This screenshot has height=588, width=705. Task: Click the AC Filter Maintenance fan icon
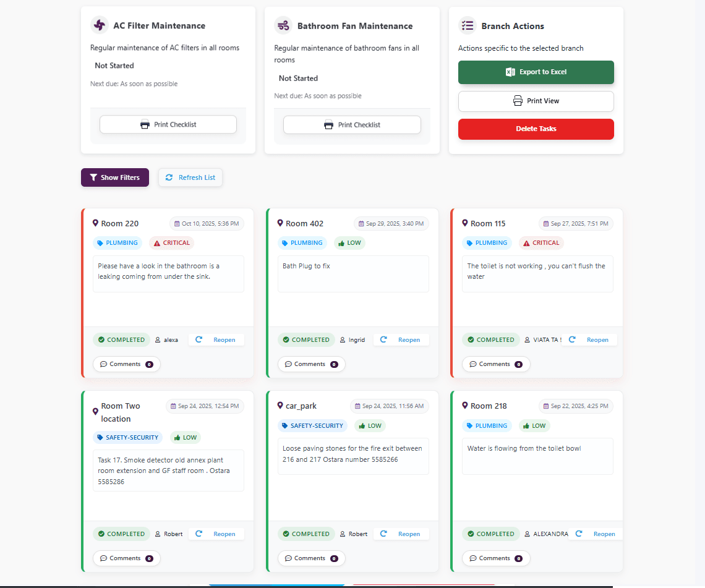(99, 25)
